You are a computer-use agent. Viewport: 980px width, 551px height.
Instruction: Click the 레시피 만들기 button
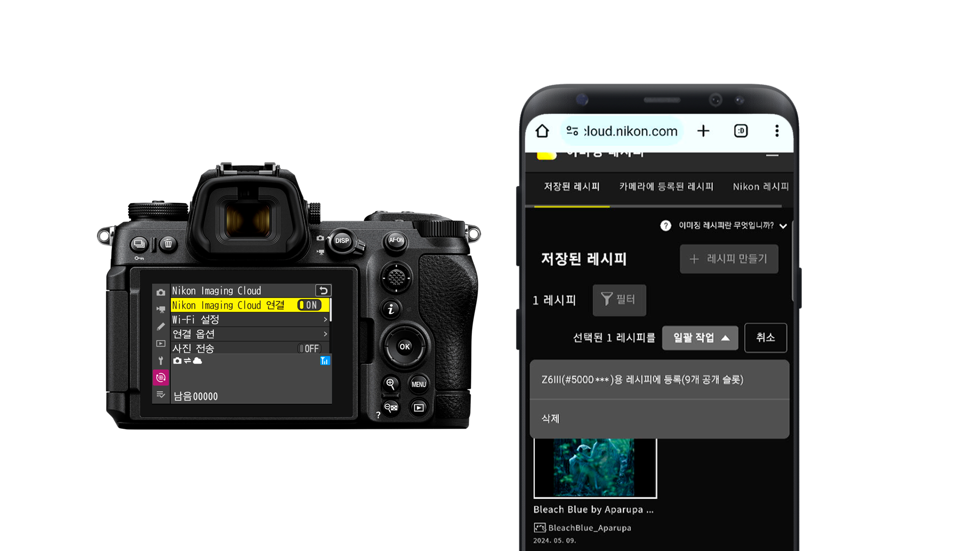click(x=729, y=259)
